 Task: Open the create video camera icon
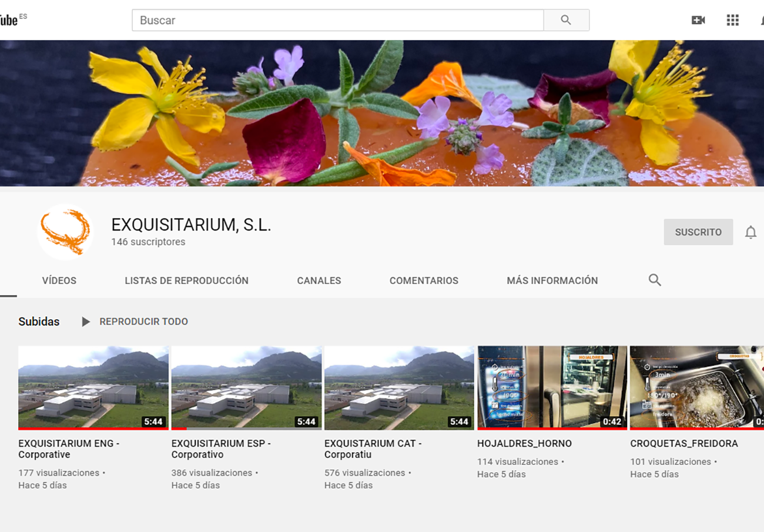tap(698, 20)
